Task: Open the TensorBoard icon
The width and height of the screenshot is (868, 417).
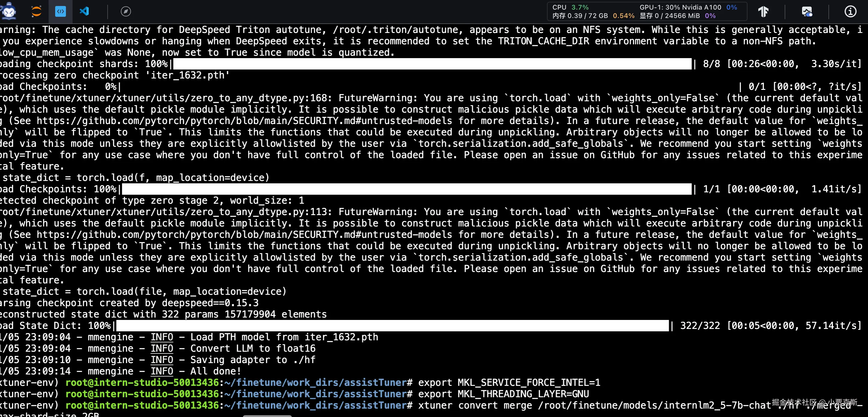Action: pos(763,11)
